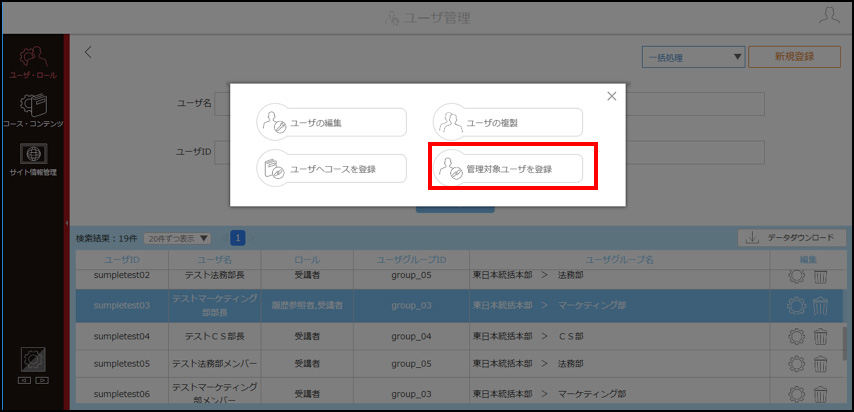
Task: Sort by the ユーザID column header
Action: [122, 260]
